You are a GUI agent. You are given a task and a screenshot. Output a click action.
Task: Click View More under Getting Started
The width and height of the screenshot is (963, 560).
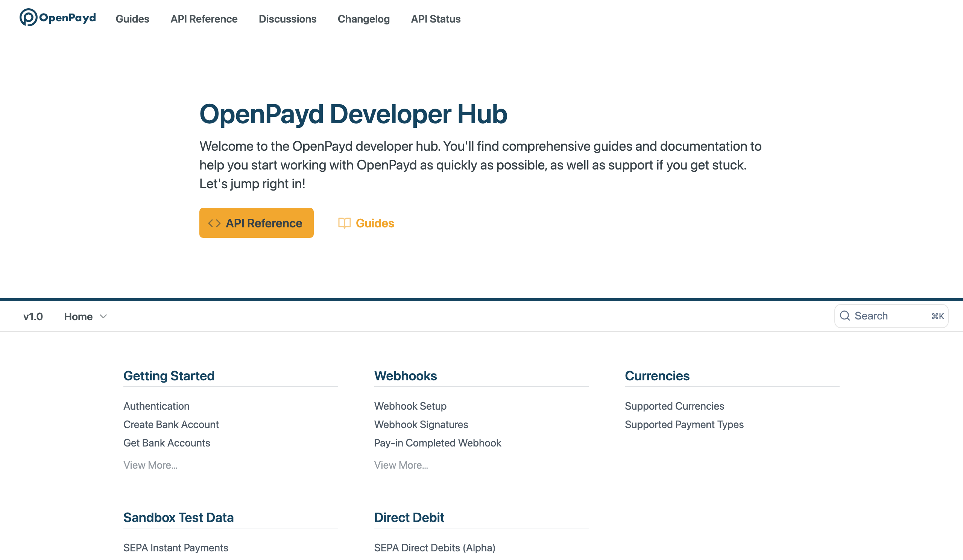pos(150,465)
